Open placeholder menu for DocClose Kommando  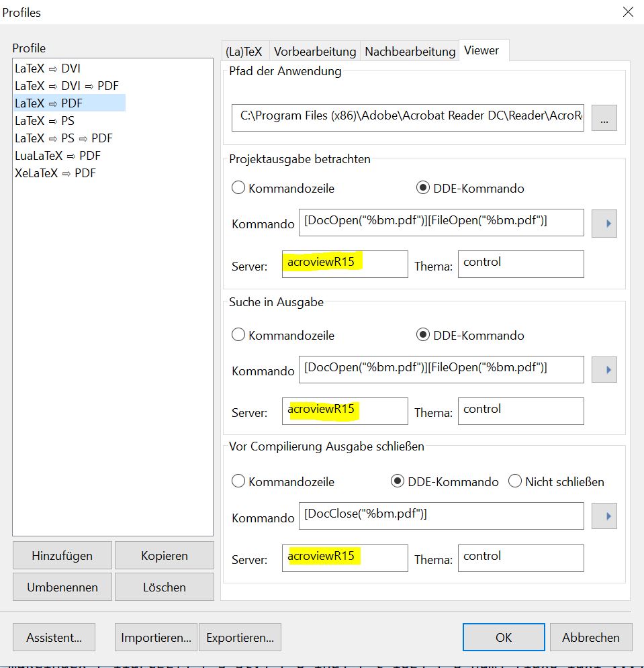(604, 516)
